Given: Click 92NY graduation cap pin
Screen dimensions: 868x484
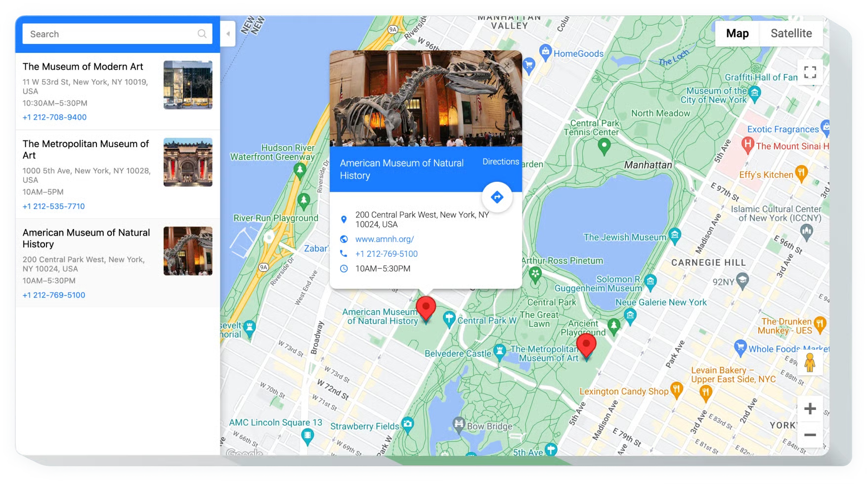Looking at the screenshot, I should click(x=742, y=281).
